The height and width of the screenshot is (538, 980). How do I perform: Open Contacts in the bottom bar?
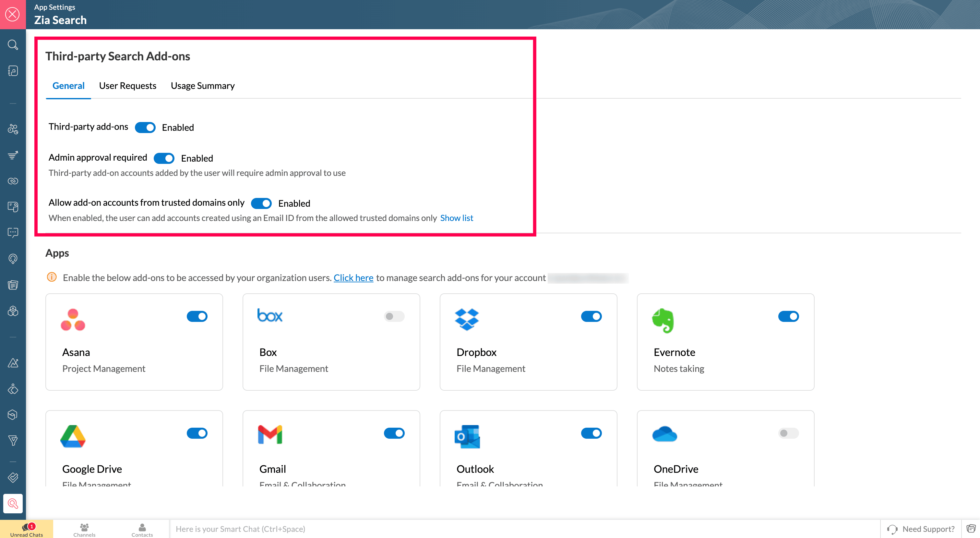point(142,529)
